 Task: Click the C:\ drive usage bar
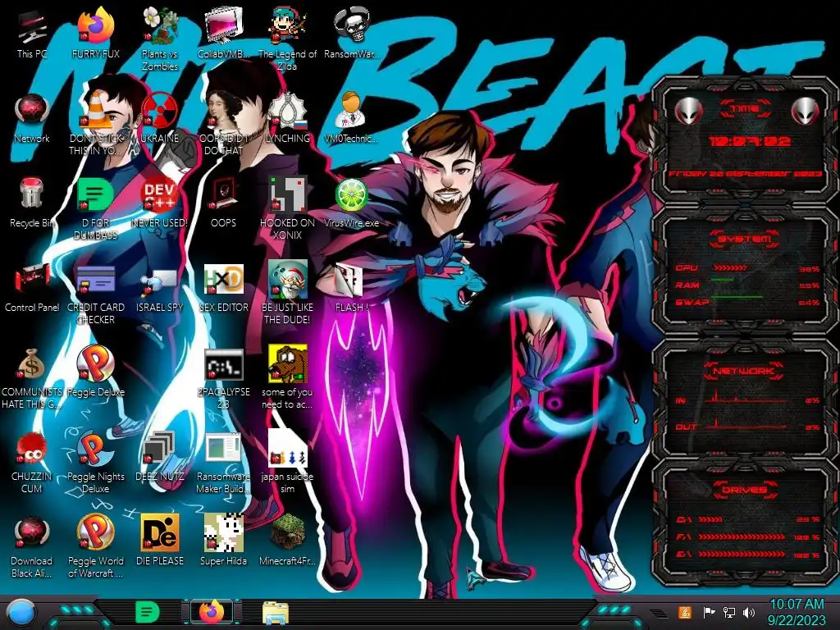coord(710,519)
